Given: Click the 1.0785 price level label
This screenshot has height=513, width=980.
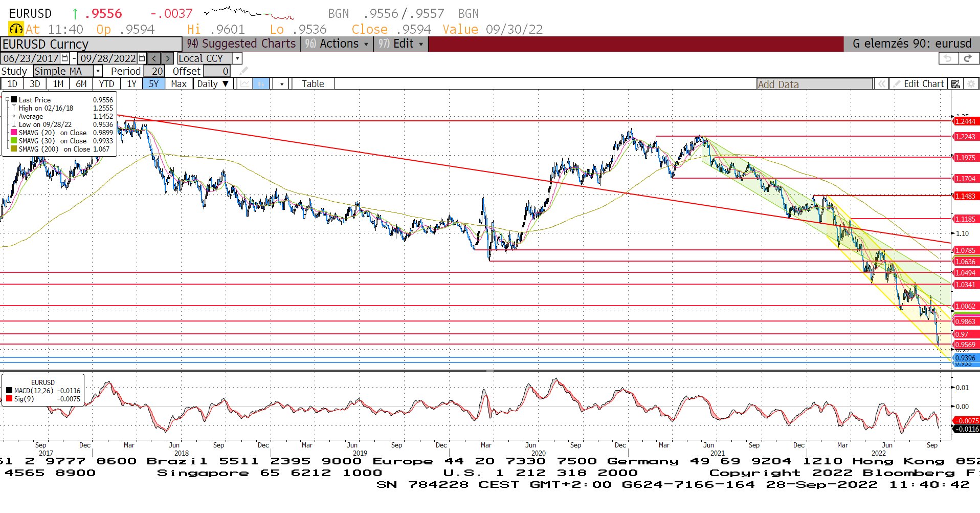Looking at the screenshot, I should [x=966, y=250].
